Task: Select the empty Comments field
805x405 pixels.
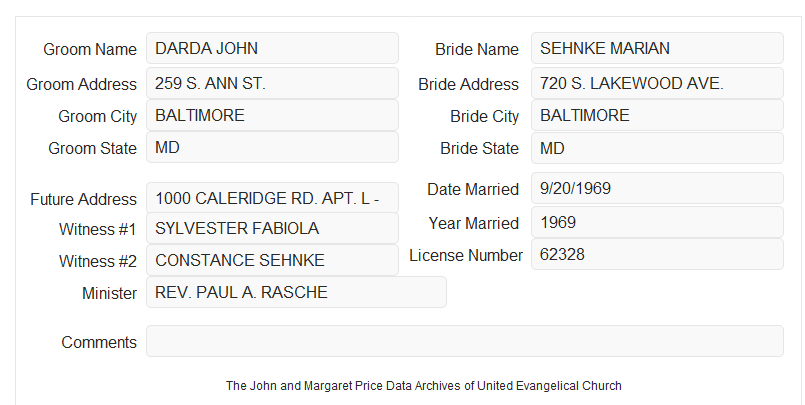Action: coord(465,341)
